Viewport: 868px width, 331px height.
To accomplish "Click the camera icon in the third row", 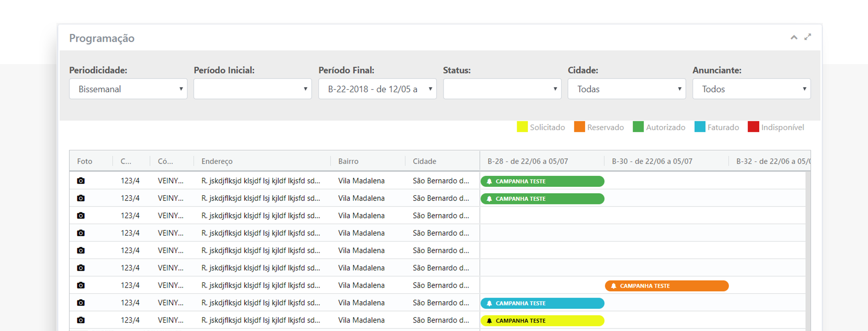I will click(x=81, y=216).
